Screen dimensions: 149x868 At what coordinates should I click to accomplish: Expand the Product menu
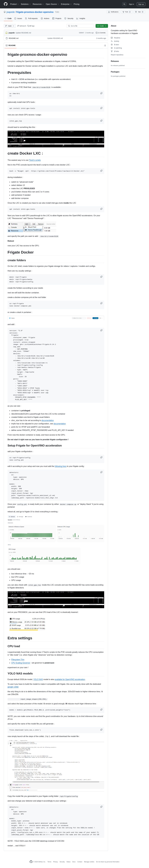[14, 4]
